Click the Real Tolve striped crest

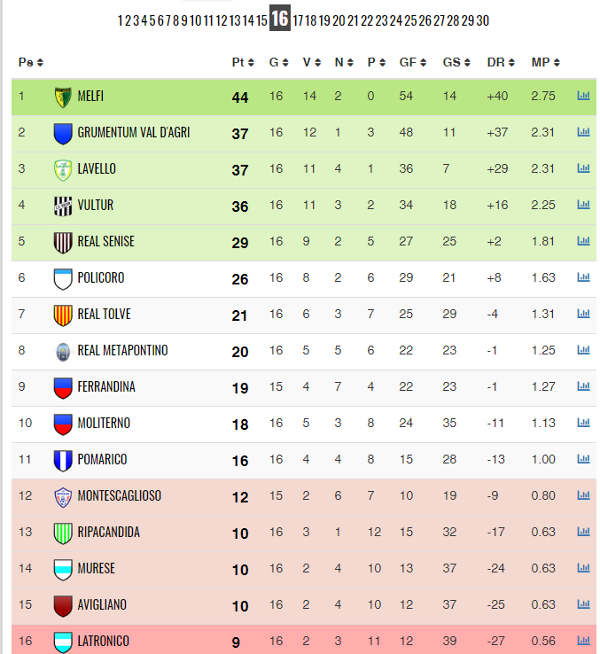click(x=63, y=315)
